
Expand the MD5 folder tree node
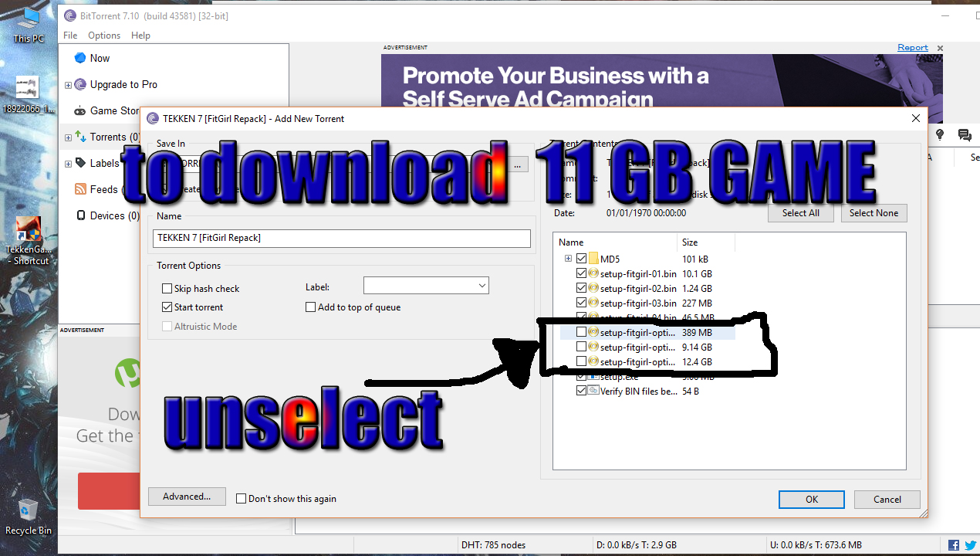click(568, 259)
